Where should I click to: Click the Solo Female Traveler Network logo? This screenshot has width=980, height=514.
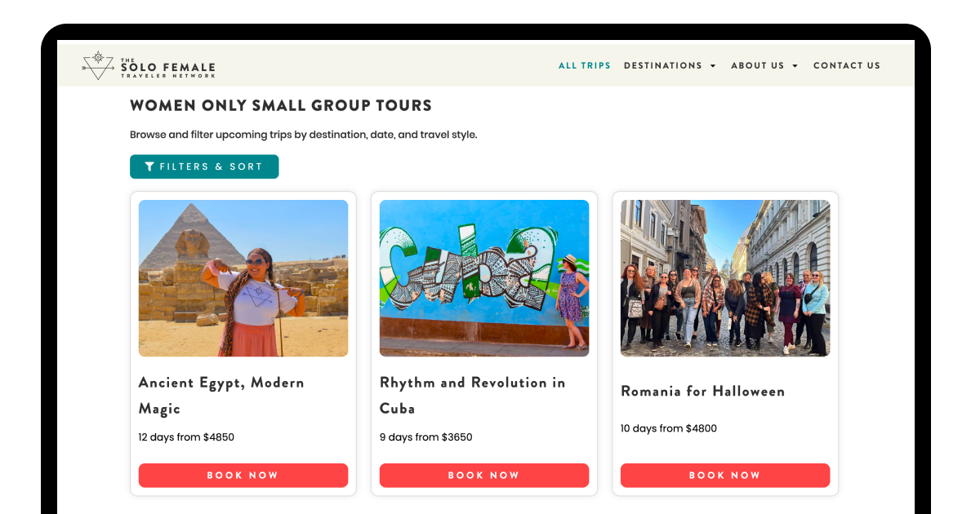[147, 66]
